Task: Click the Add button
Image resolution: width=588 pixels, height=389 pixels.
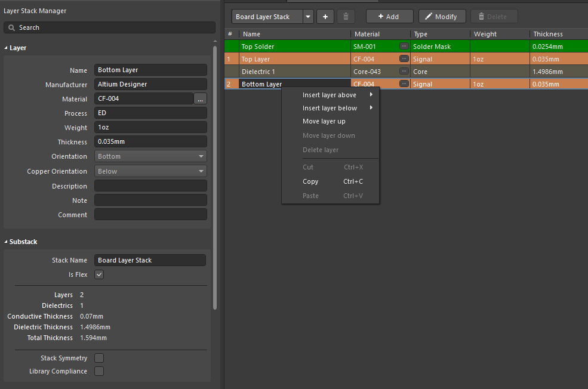Action: point(389,17)
